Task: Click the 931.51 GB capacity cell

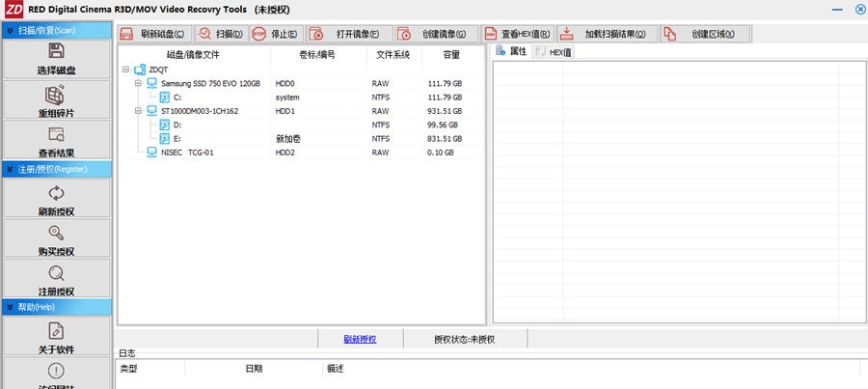Action: (445, 111)
